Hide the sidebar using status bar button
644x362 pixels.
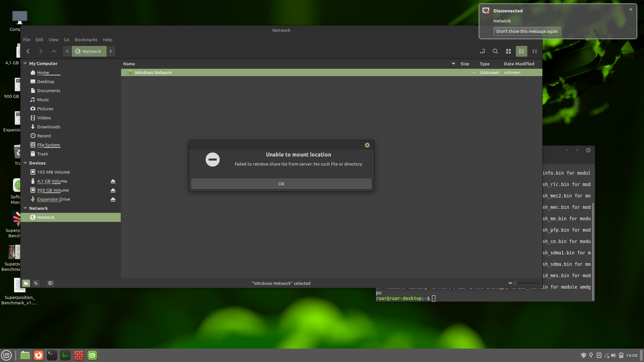(x=50, y=283)
